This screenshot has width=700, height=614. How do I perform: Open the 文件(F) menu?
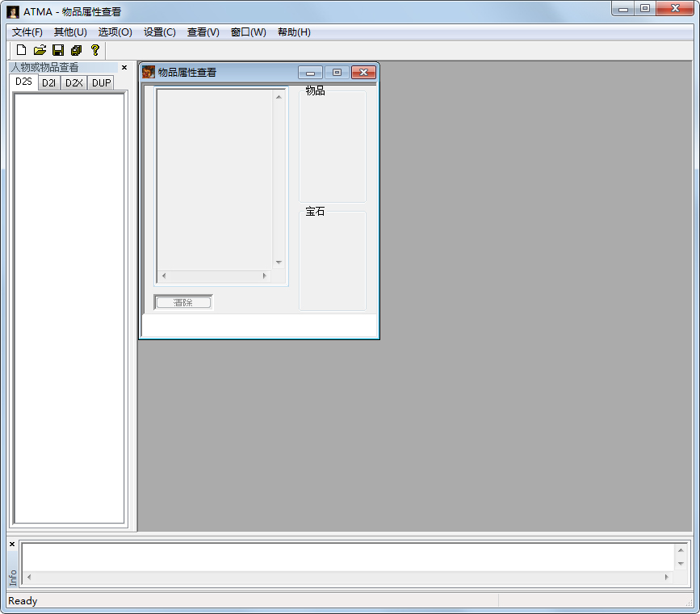[27, 32]
